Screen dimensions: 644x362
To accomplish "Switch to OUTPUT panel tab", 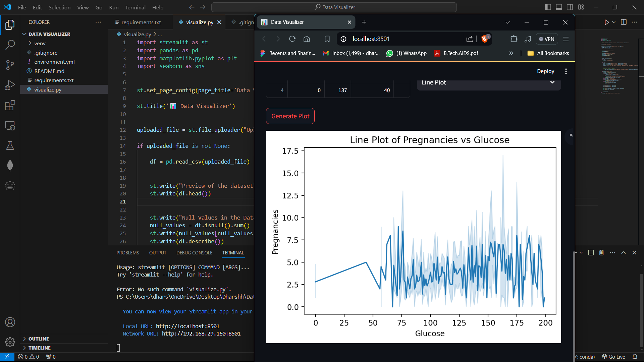I will (158, 253).
